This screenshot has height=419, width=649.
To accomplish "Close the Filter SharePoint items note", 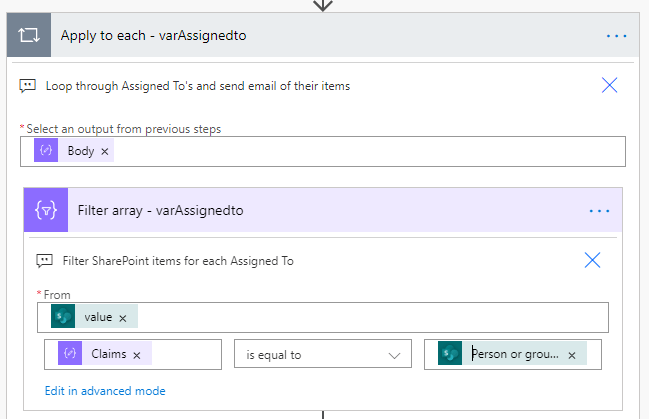I will (592, 260).
